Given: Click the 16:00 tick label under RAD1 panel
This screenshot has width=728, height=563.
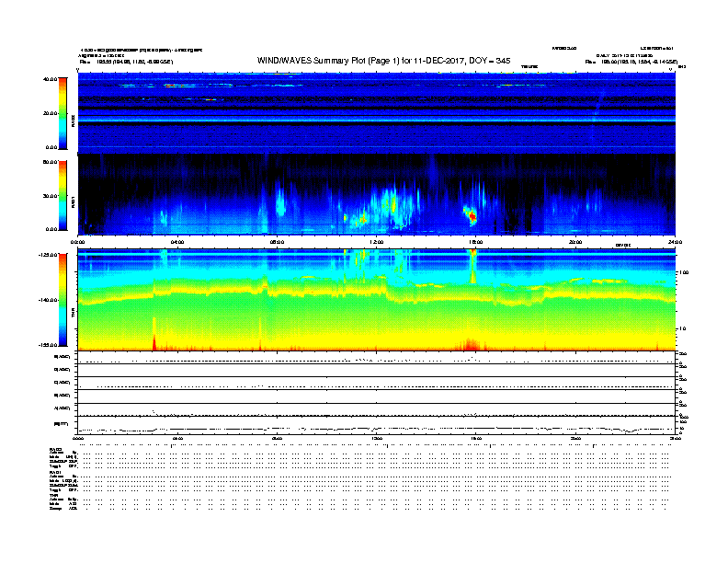Looking at the screenshot, I should [x=476, y=242].
